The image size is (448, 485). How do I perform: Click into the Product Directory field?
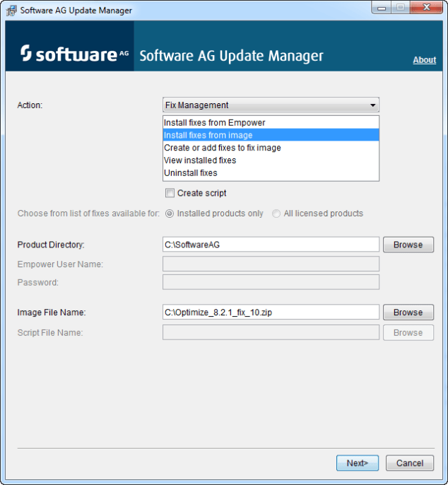[271, 245]
